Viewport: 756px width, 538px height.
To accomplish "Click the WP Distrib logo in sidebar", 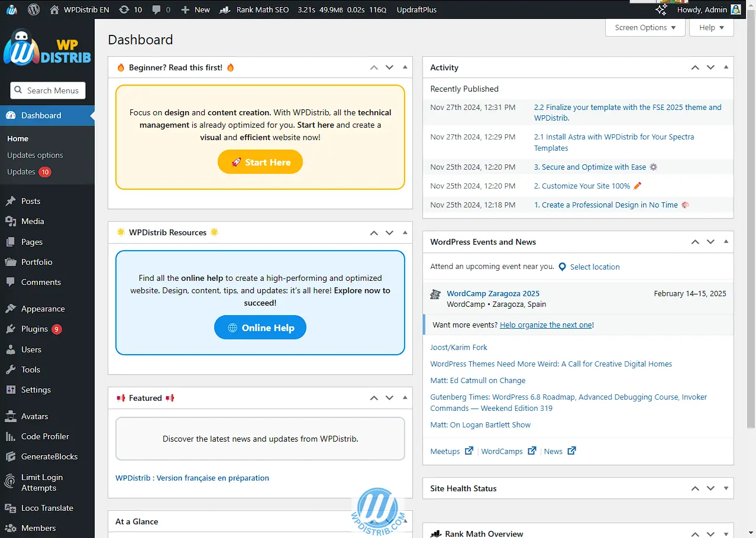I will pyautogui.click(x=47, y=47).
